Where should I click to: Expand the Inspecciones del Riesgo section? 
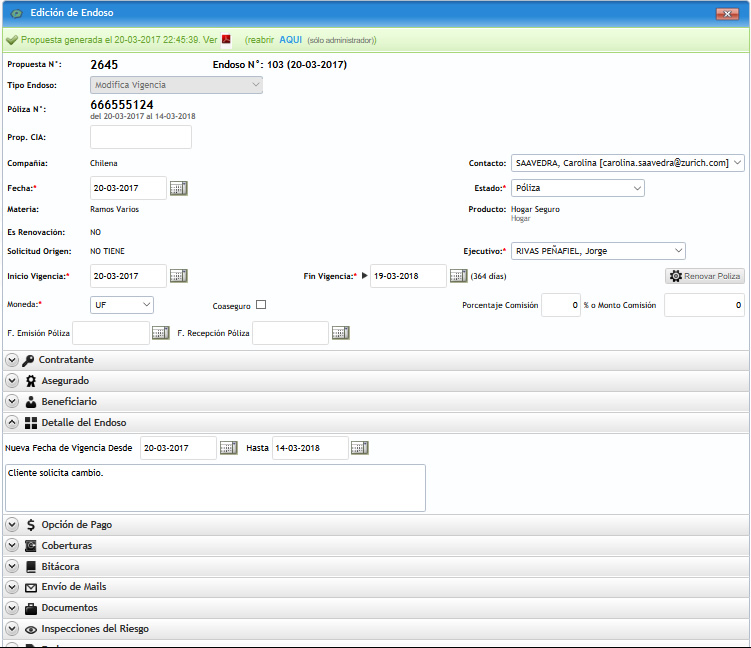tap(12, 629)
